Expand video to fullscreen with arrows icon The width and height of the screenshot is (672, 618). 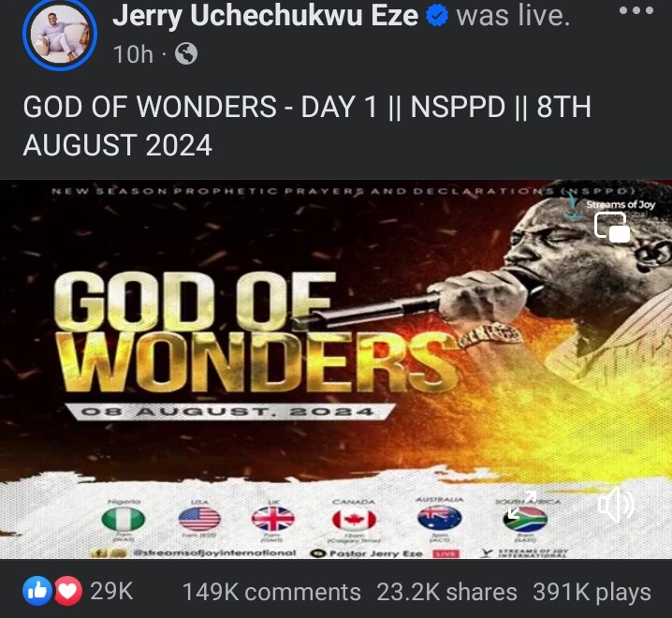[522, 506]
